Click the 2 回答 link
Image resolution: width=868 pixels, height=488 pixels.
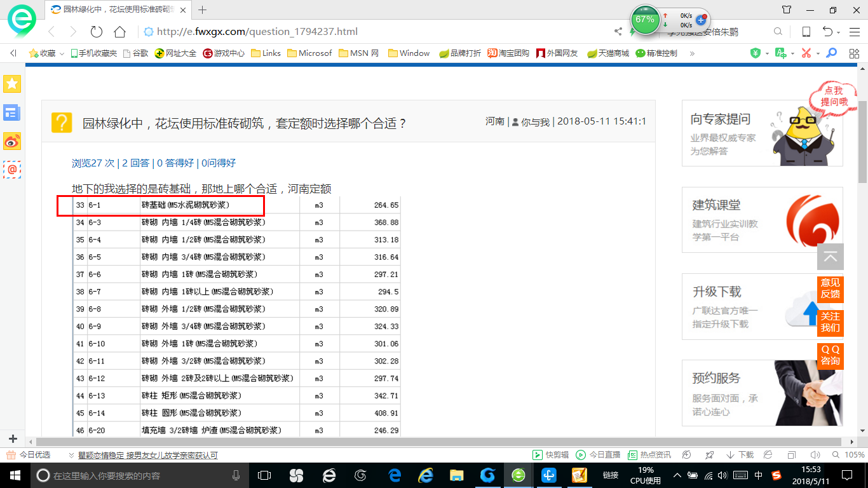click(135, 163)
